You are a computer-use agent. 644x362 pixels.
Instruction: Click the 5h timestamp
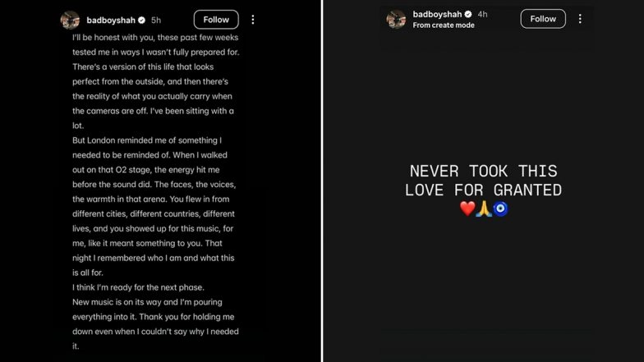click(154, 19)
